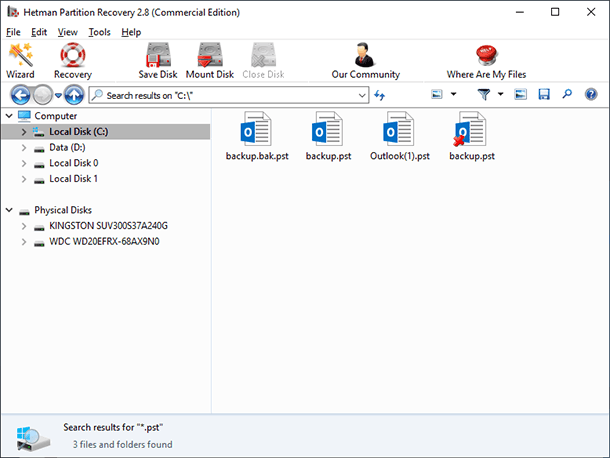Open navigation history dropdown arrow

(58, 95)
